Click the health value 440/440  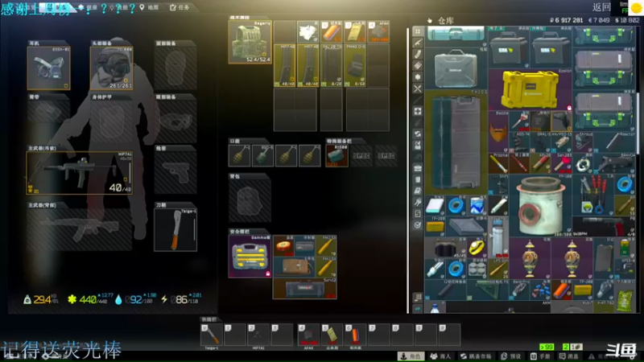(91, 300)
